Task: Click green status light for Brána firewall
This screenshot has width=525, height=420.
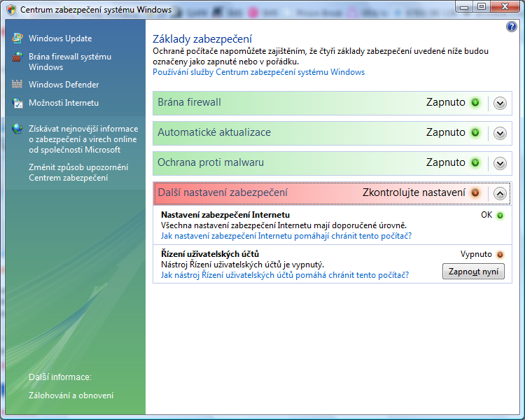Action: (x=475, y=102)
